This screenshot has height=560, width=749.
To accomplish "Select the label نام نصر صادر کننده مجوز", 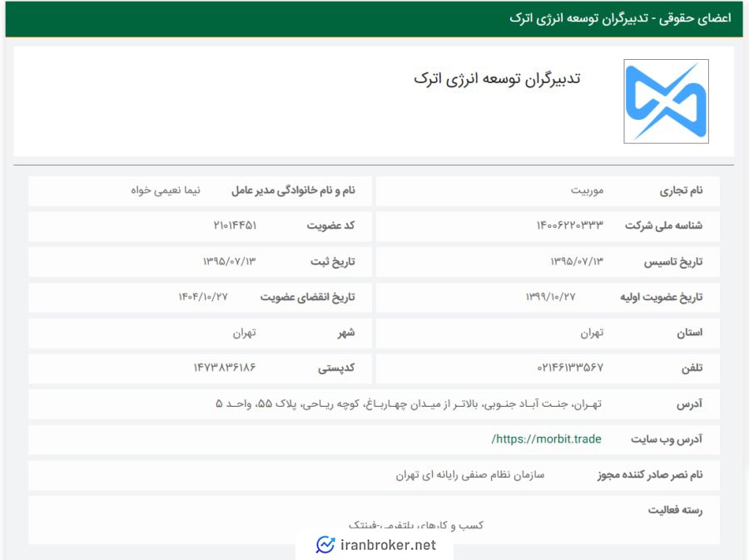I will (650, 475).
